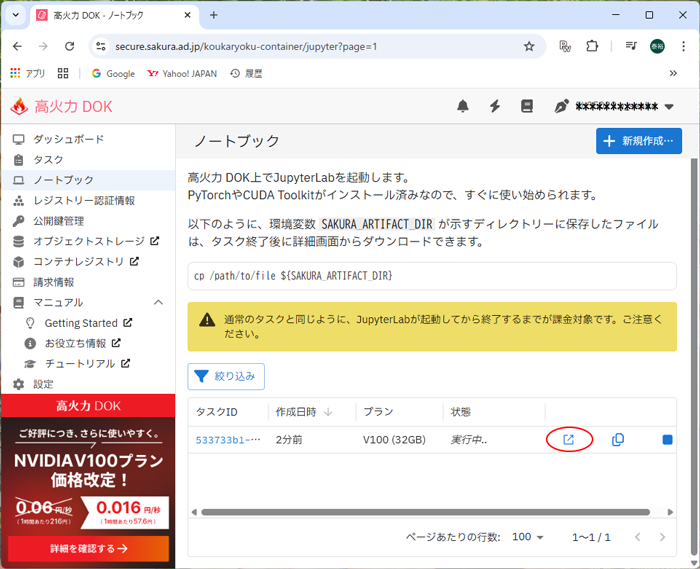Click the V100 (32GB) plan cell
700x569 pixels.
tap(394, 440)
